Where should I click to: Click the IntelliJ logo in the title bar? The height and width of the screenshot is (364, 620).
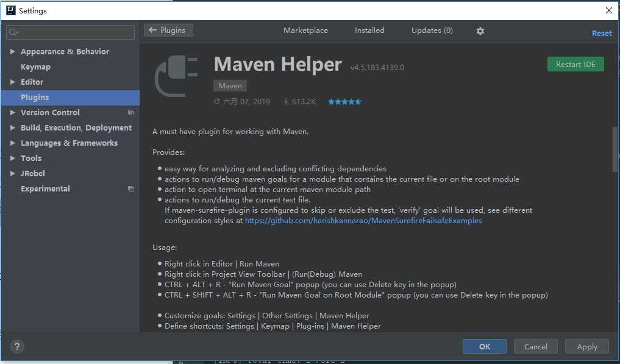pyautogui.click(x=11, y=11)
